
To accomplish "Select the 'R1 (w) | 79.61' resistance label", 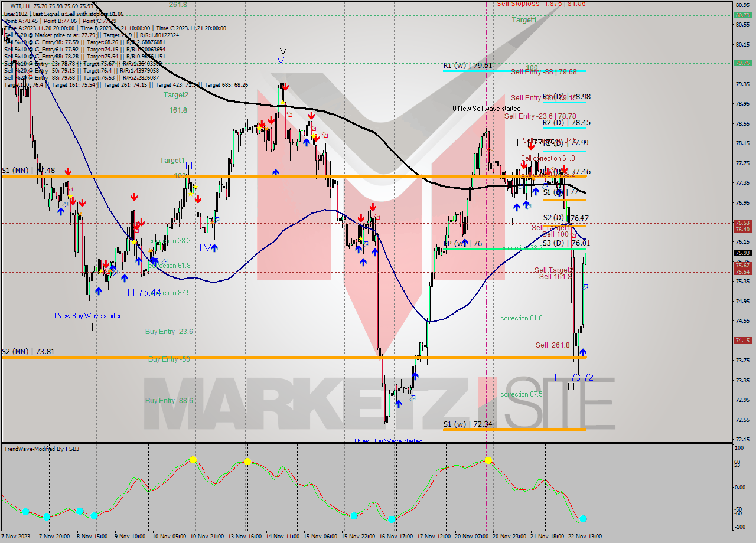I will (x=468, y=66).
